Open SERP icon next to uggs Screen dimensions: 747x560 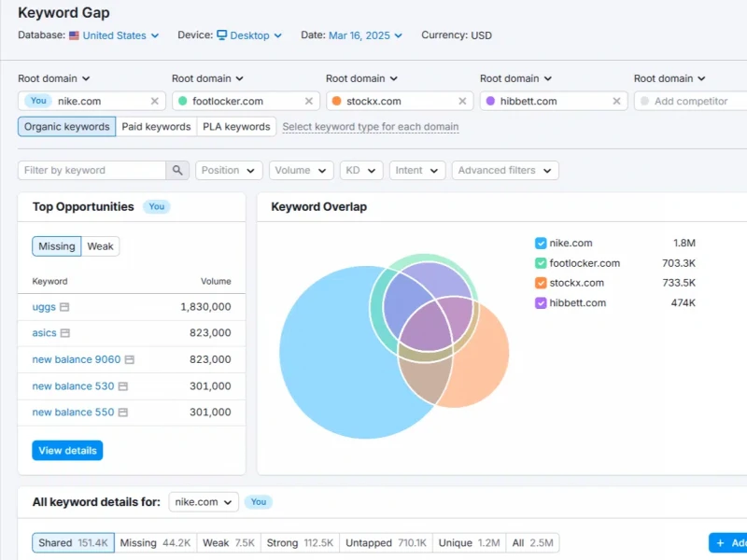pyautogui.click(x=64, y=307)
